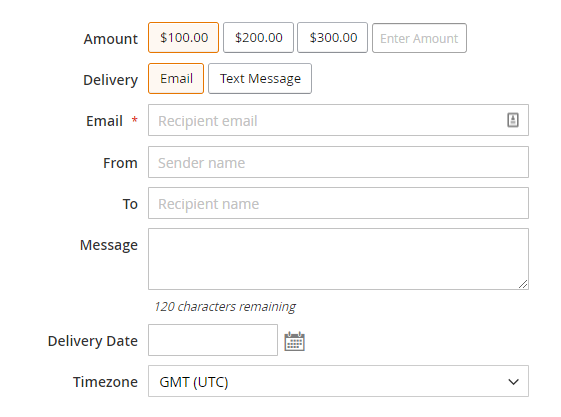This screenshot has height=417, width=561.
Task: Focus the Message text area
Action: click(338, 259)
